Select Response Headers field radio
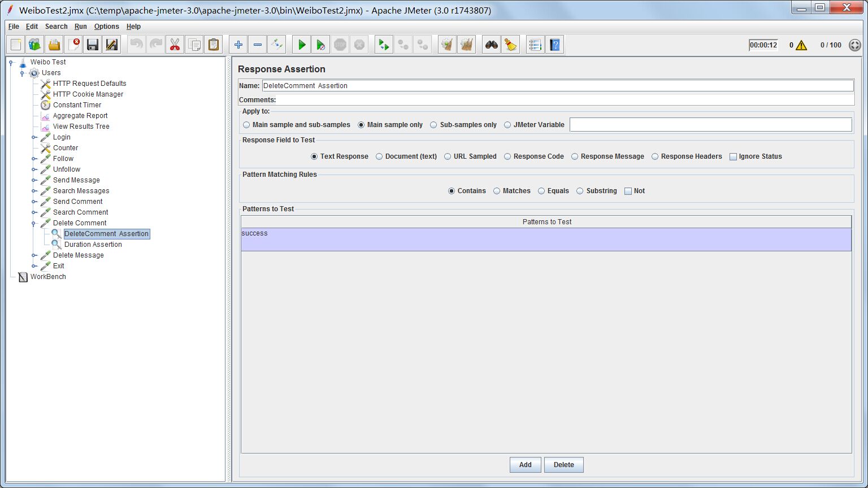 pos(687,156)
